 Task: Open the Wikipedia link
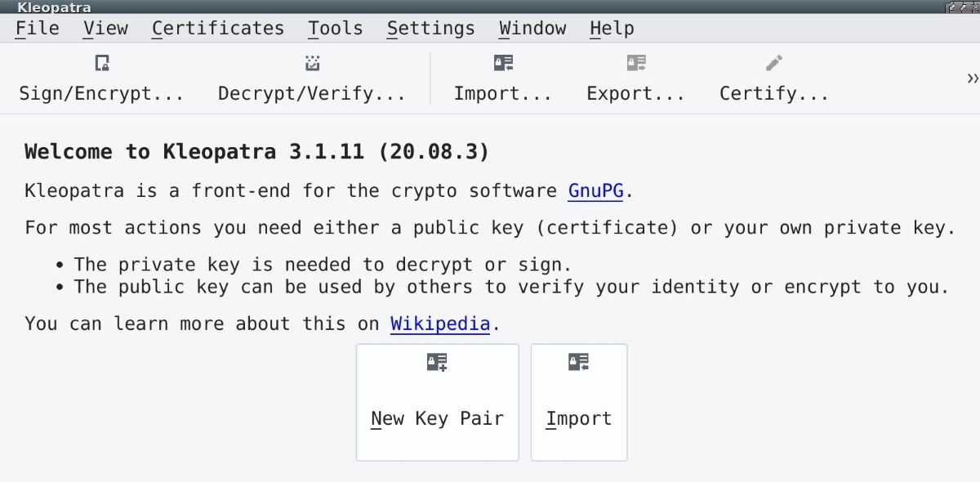440,324
